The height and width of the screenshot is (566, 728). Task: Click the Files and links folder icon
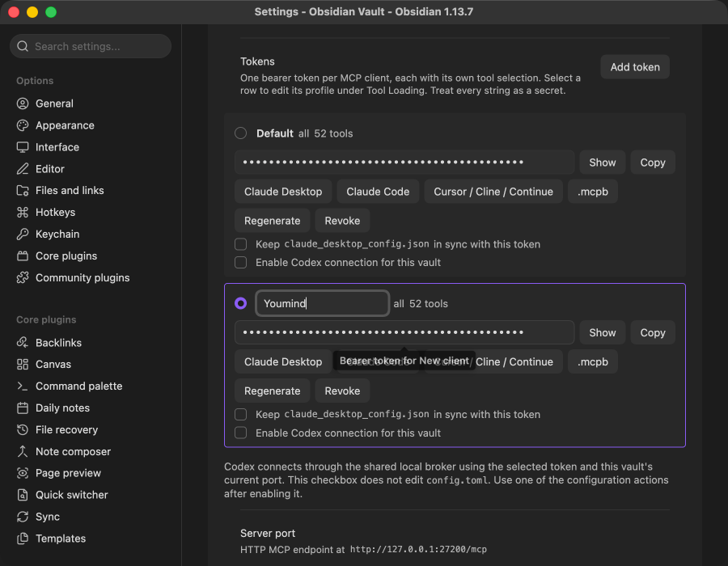[23, 190]
